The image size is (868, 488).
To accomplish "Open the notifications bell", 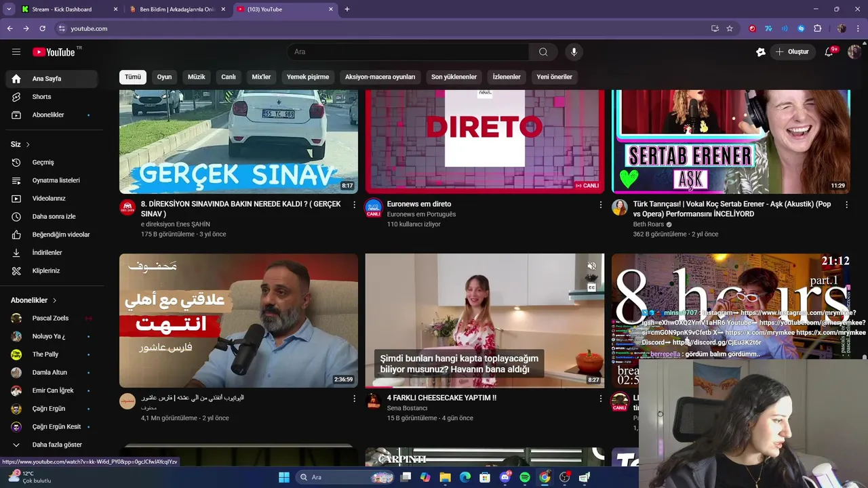I will point(829,52).
